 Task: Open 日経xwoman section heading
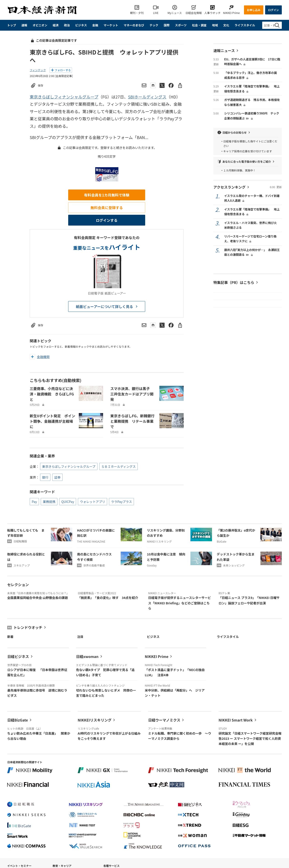click(x=89, y=656)
